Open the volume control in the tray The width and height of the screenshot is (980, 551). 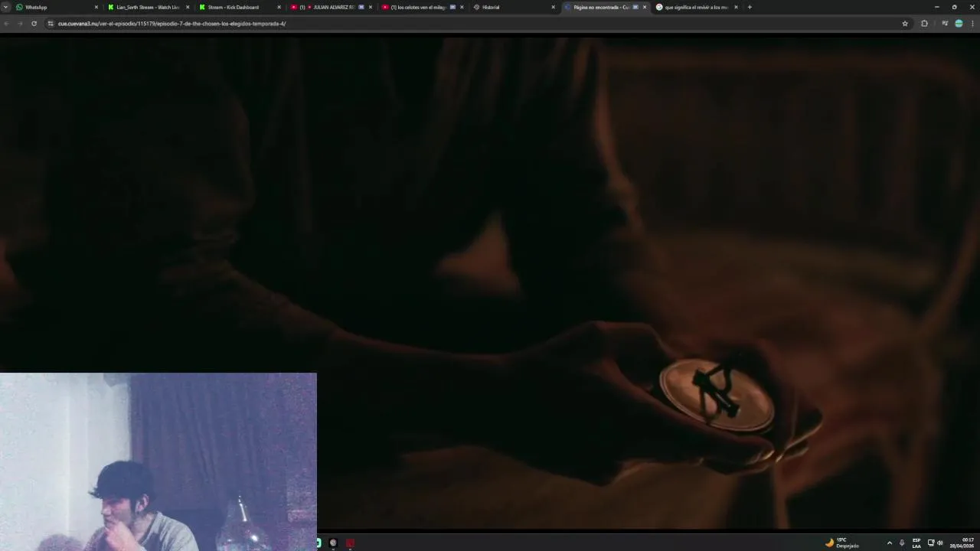940,543
